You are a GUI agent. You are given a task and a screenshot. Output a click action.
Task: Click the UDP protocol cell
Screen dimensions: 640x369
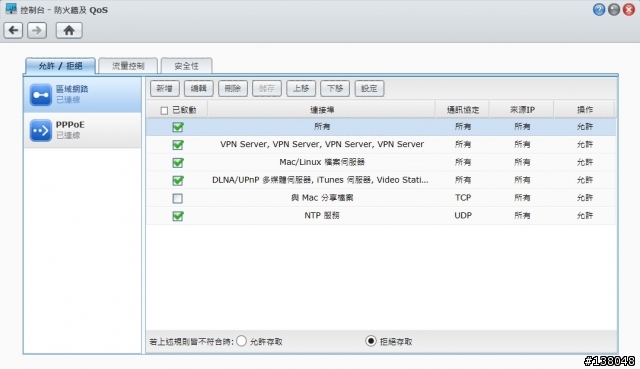click(463, 216)
